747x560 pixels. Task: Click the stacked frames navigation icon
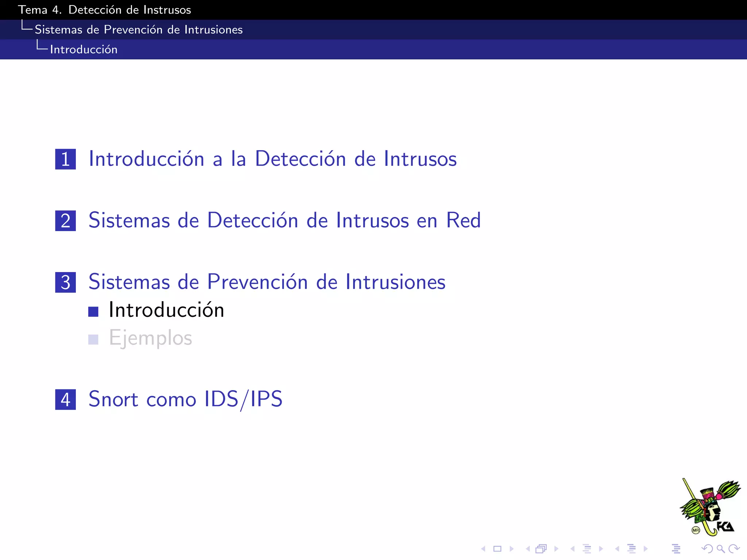pyautogui.click(x=542, y=549)
